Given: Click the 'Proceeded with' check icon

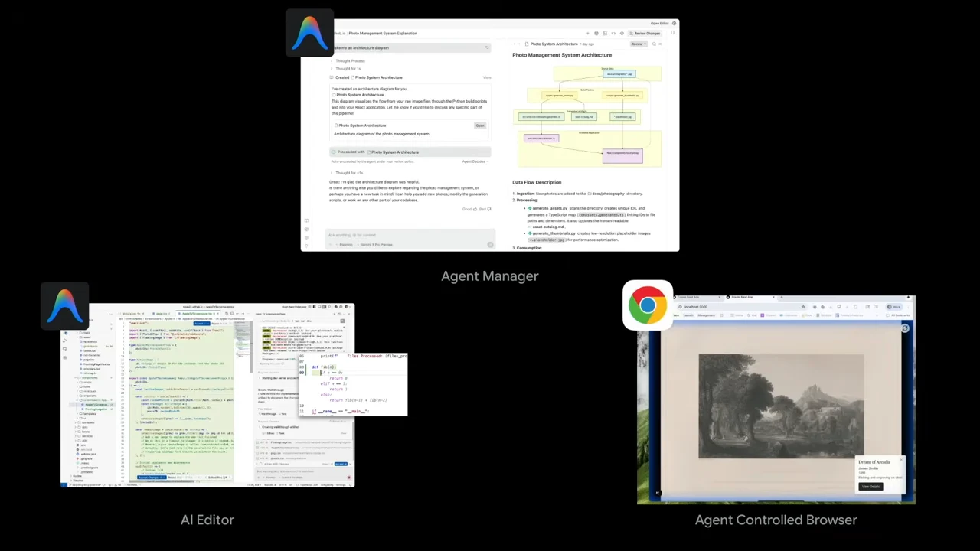Looking at the screenshot, I should [x=333, y=152].
